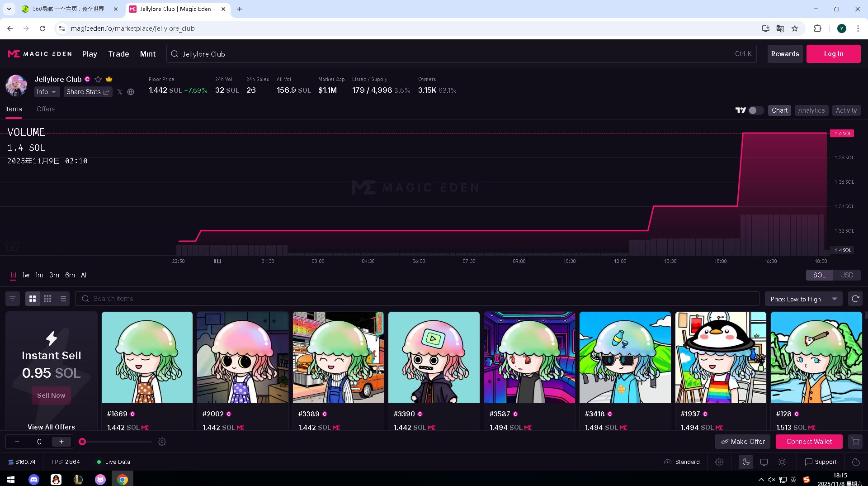Viewport: 868px width, 486px height.
Task: Open the shopping cart icon
Action: tap(855, 442)
